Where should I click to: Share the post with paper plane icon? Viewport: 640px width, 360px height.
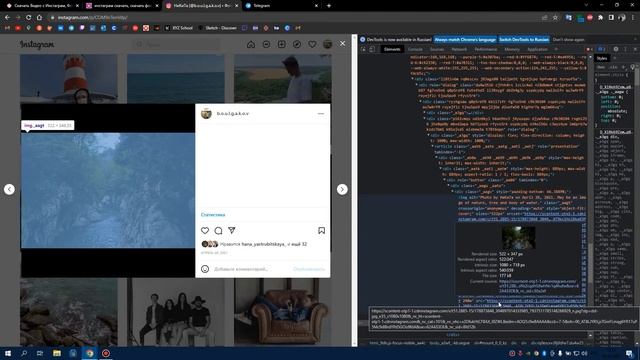tap(232, 231)
